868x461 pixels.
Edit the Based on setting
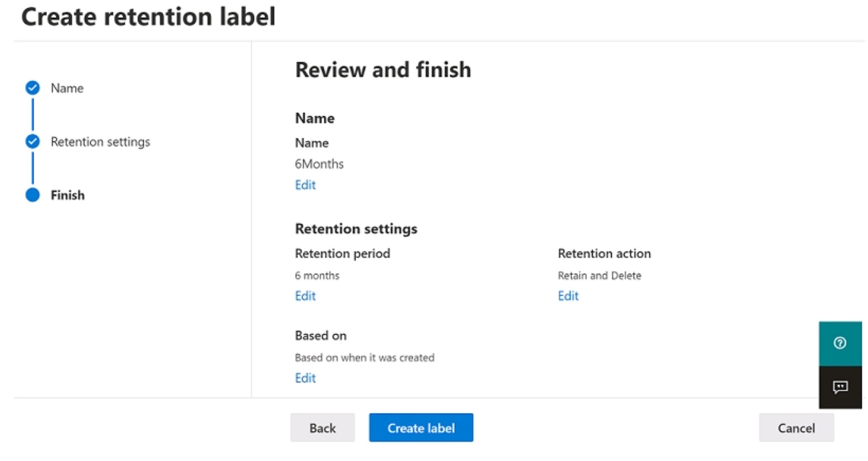coord(305,378)
